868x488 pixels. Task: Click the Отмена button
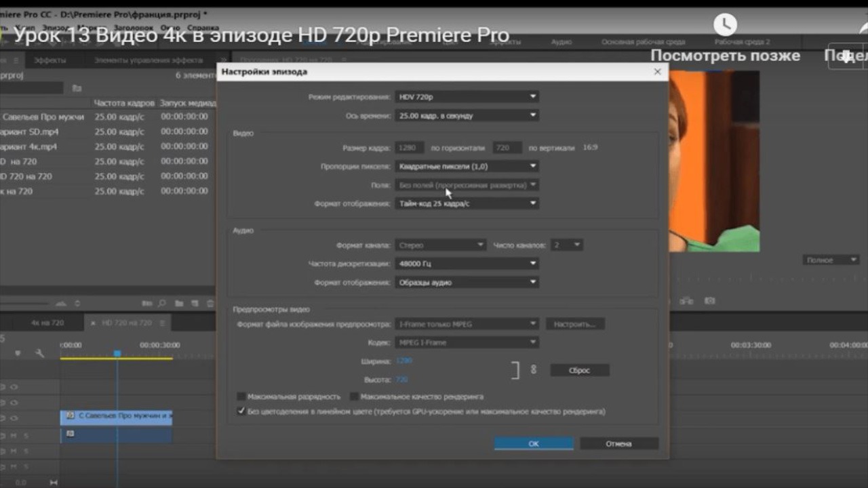[x=618, y=444]
